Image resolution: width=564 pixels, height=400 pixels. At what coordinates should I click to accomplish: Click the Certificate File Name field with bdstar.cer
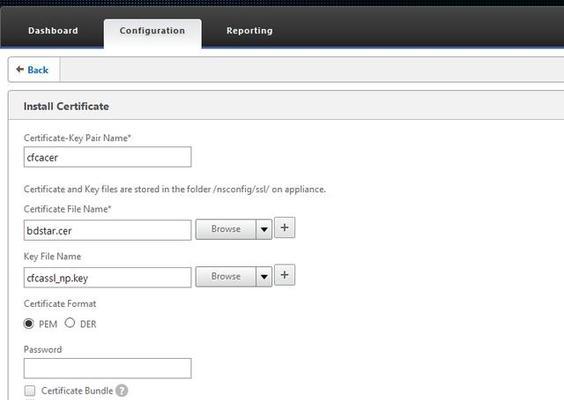(108, 230)
